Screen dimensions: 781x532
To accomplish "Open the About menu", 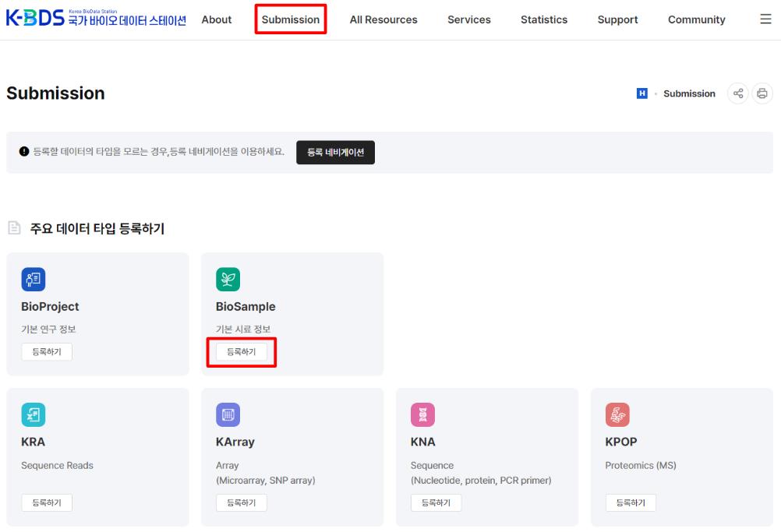I will click(x=216, y=19).
